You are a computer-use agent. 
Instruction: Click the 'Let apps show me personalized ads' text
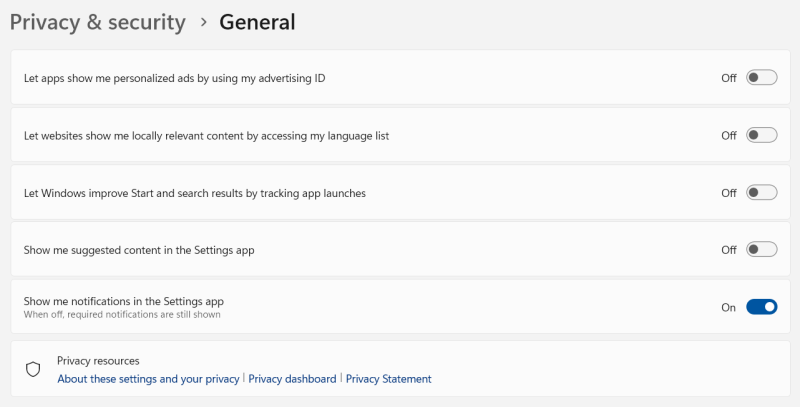coord(175,78)
